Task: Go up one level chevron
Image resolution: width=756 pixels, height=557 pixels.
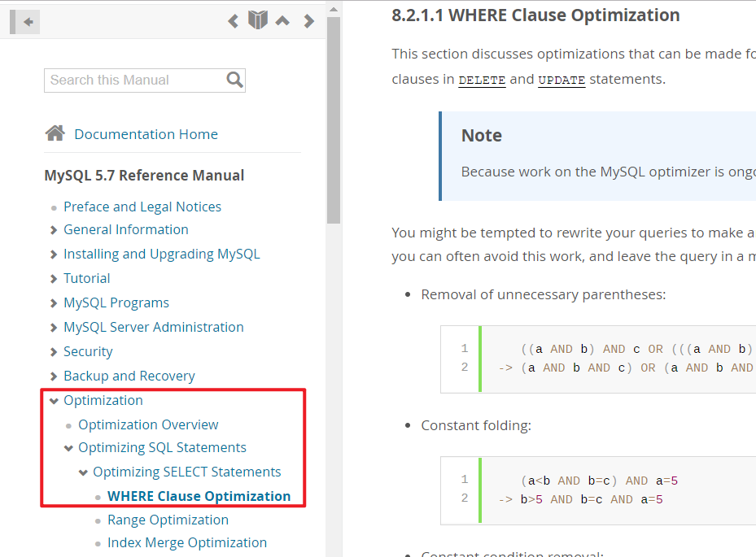Action: 282,20
